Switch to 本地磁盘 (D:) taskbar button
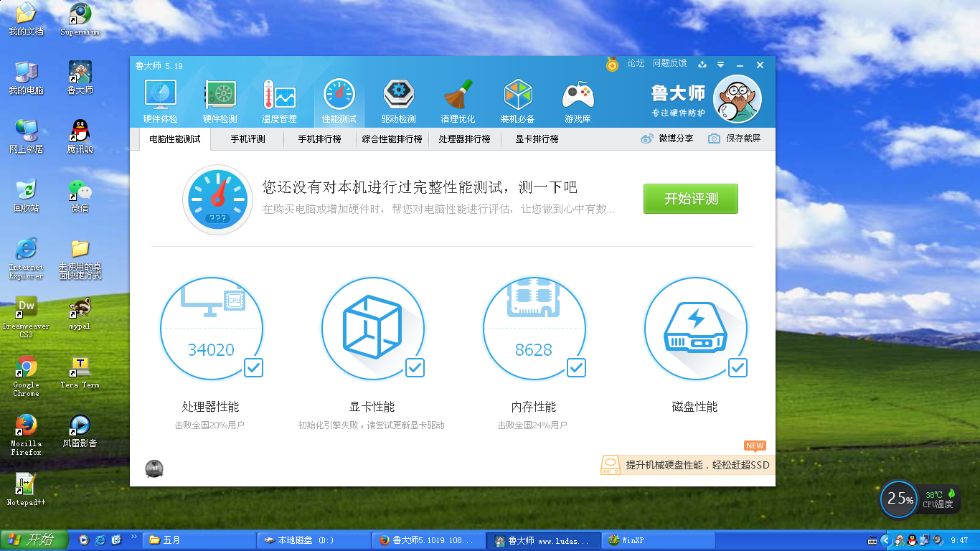This screenshot has height=551, width=980. pos(313,540)
